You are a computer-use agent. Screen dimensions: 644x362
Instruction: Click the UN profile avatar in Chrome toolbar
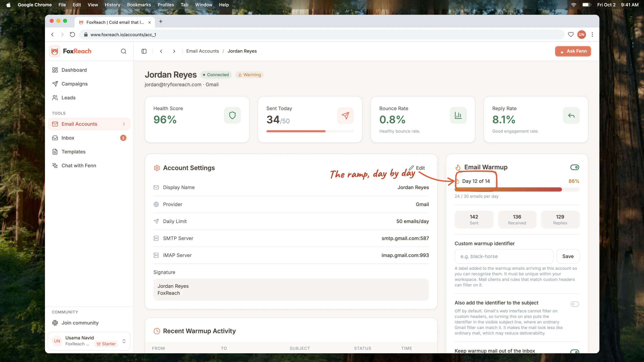[581, 34]
